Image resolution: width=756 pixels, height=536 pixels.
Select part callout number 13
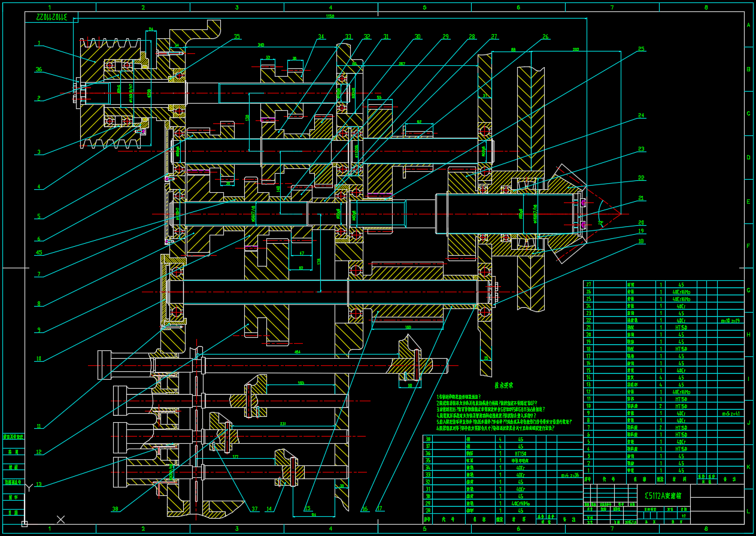pyautogui.click(x=39, y=484)
